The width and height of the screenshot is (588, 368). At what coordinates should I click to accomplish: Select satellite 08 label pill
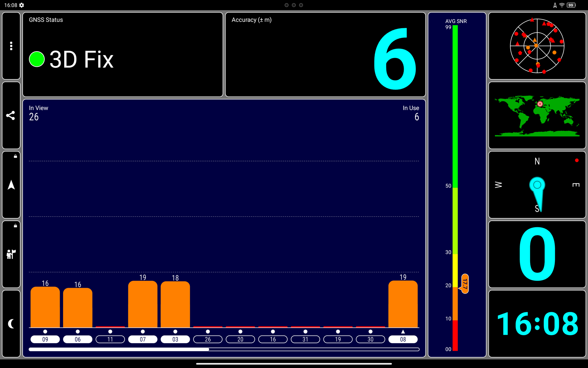click(x=403, y=339)
